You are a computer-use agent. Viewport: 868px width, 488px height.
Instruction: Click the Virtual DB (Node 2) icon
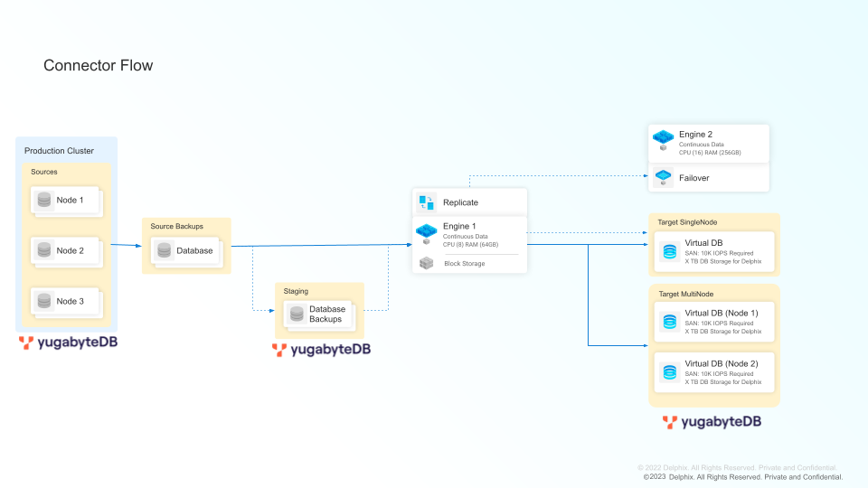[x=669, y=371]
